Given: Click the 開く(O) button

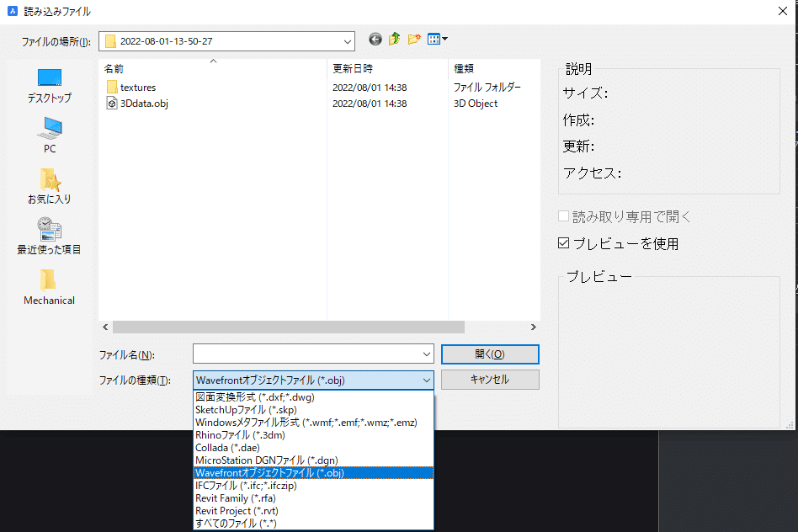Looking at the screenshot, I should point(490,354).
